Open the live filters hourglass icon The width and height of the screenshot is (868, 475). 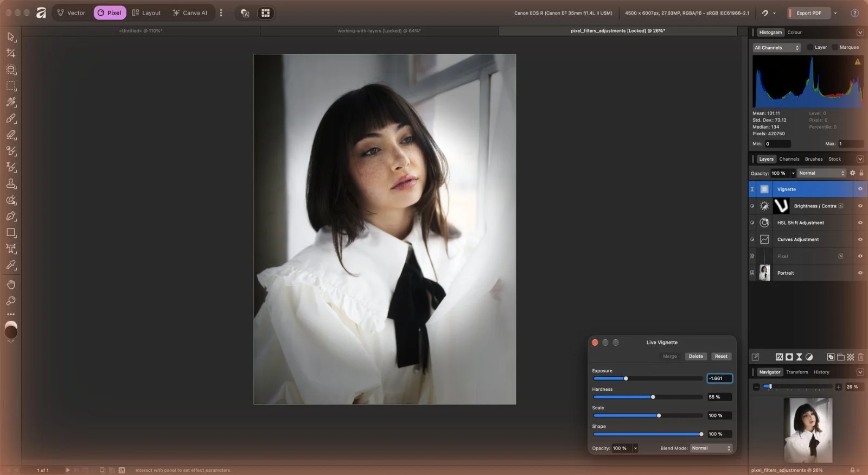tap(799, 357)
